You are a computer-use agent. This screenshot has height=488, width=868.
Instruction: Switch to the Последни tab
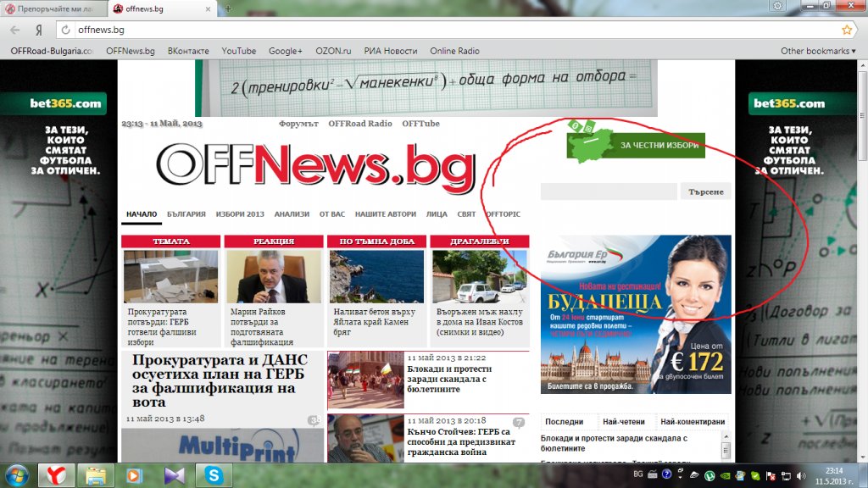point(564,422)
